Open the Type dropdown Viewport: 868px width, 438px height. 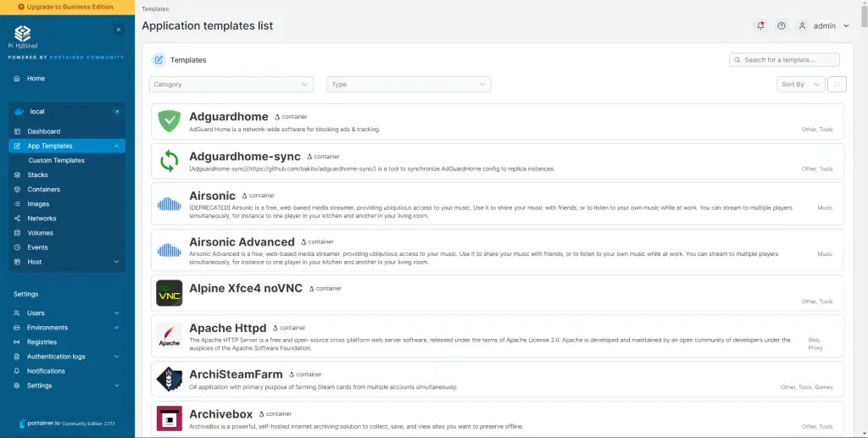tap(409, 84)
